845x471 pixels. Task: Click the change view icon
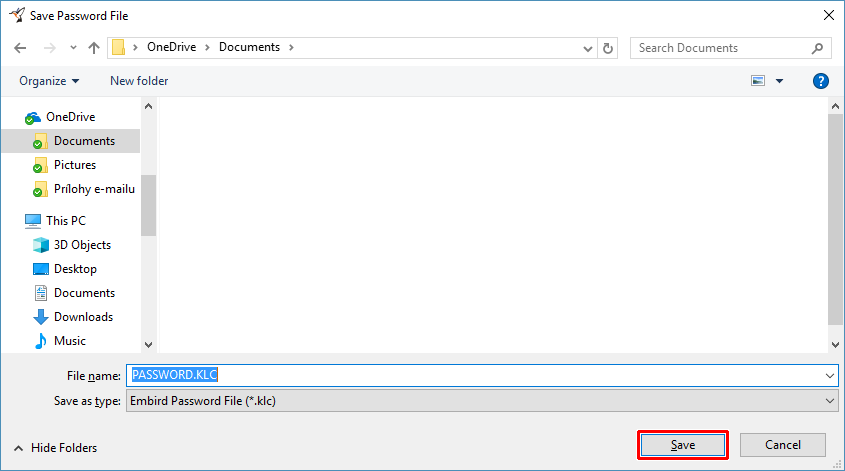click(x=758, y=81)
